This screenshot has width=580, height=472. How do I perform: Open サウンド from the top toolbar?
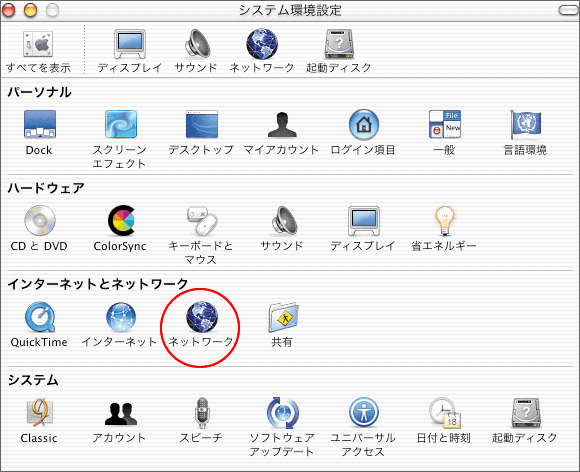coord(198,44)
